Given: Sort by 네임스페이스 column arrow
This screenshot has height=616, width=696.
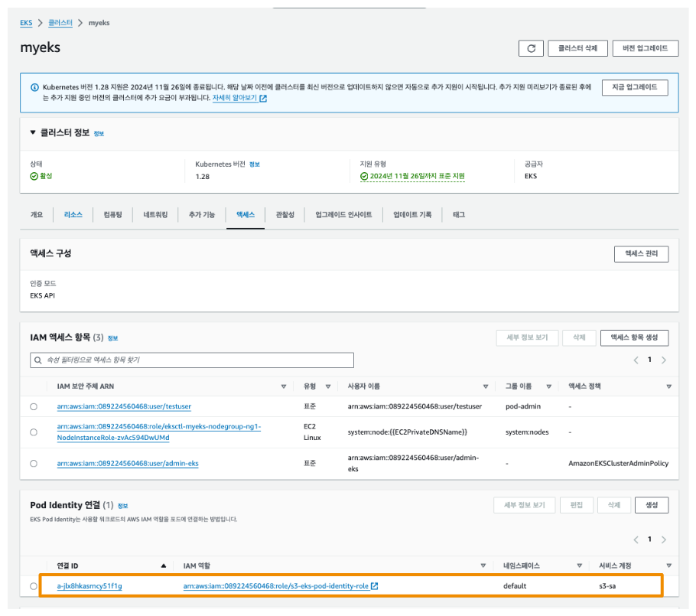Looking at the screenshot, I should 579,565.
